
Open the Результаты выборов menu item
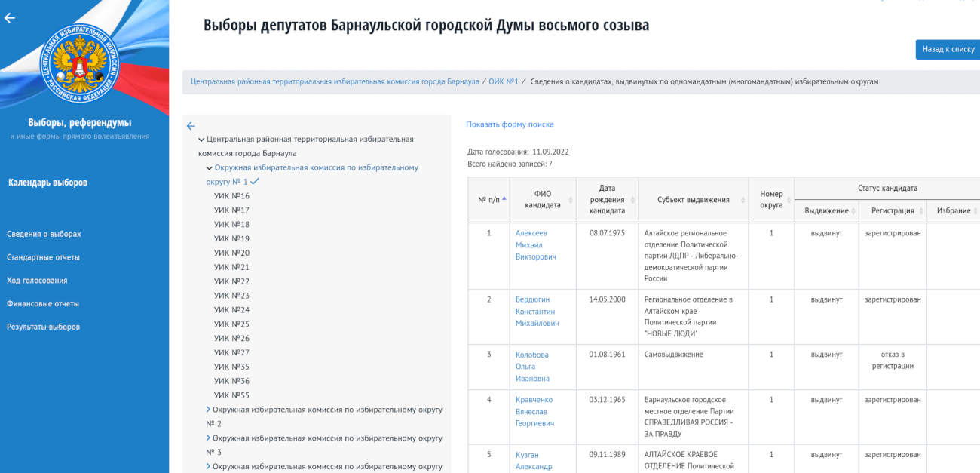43,327
